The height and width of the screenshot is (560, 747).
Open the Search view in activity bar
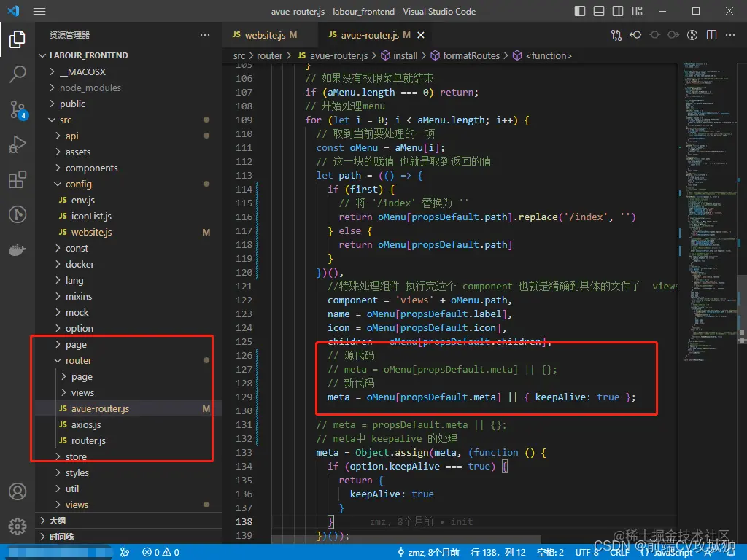(18, 74)
